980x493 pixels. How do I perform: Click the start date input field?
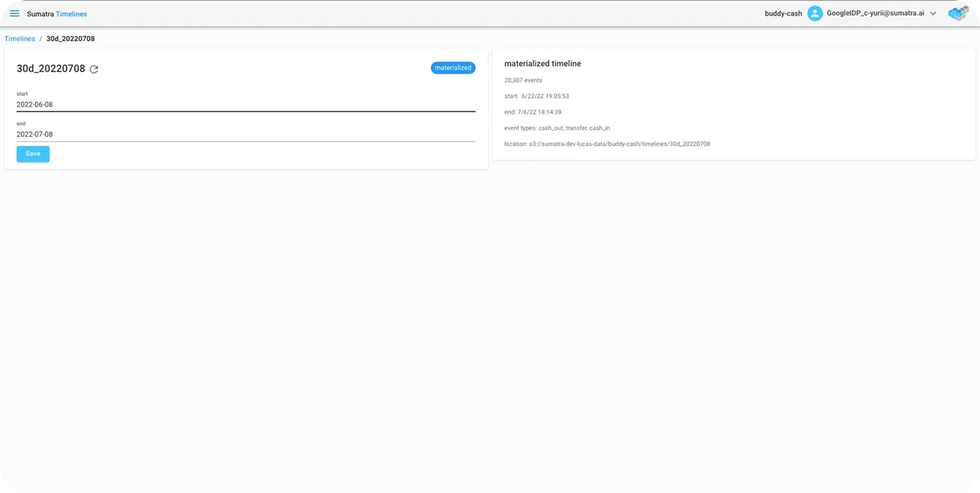coord(245,105)
